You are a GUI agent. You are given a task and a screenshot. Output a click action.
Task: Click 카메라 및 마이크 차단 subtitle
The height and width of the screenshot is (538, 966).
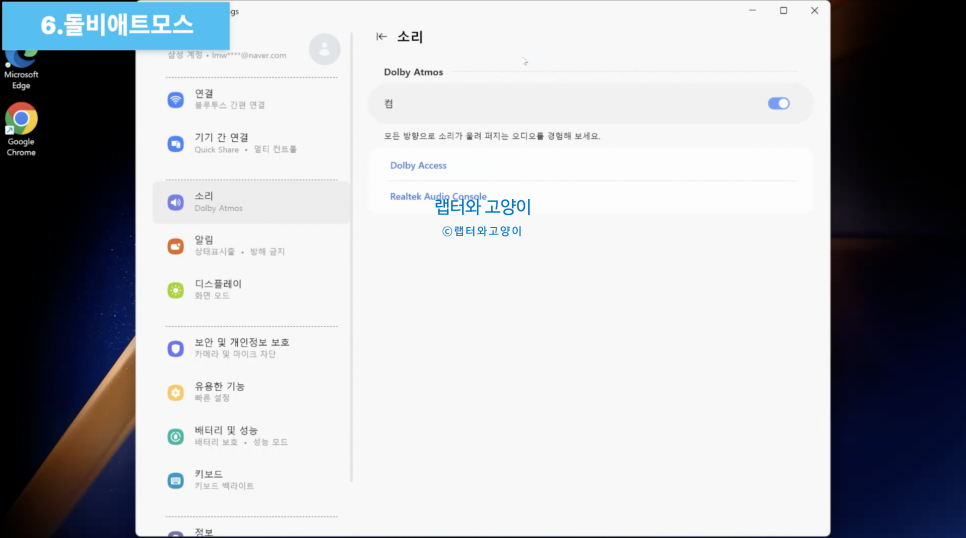[x=235, y=354]
